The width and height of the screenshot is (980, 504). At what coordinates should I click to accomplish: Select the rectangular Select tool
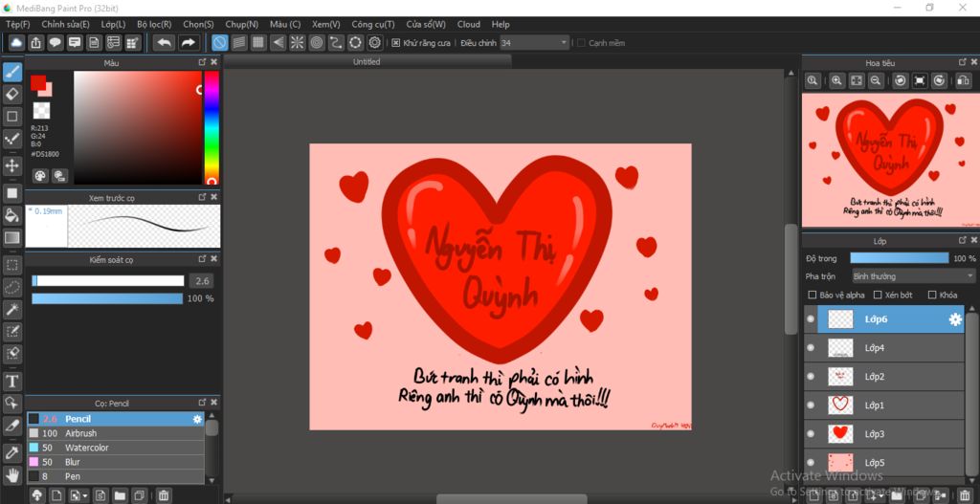tap(11, 265)
